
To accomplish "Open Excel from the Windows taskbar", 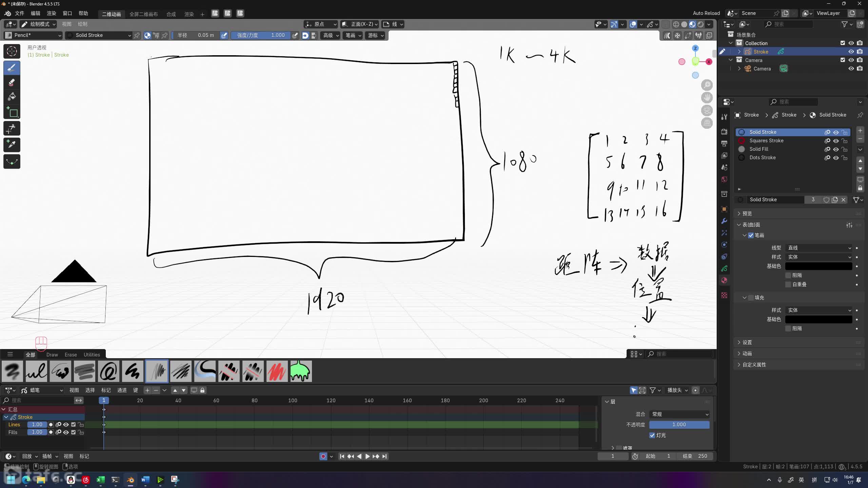I will click(100, 480).
